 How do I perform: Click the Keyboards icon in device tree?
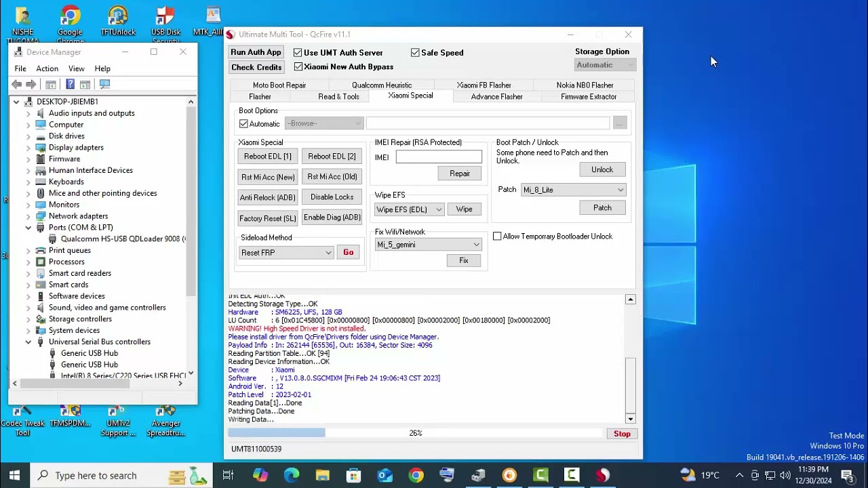[41, 182]
